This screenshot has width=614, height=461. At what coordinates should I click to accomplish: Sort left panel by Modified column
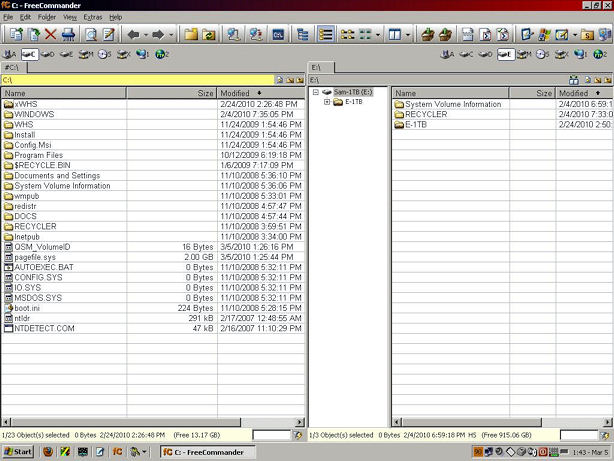click(260, 93)
